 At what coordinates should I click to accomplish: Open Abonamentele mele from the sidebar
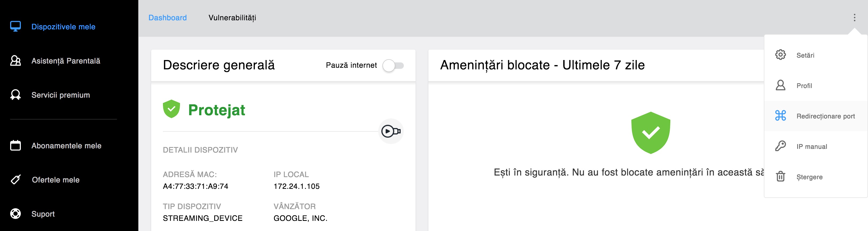(67, 145)
